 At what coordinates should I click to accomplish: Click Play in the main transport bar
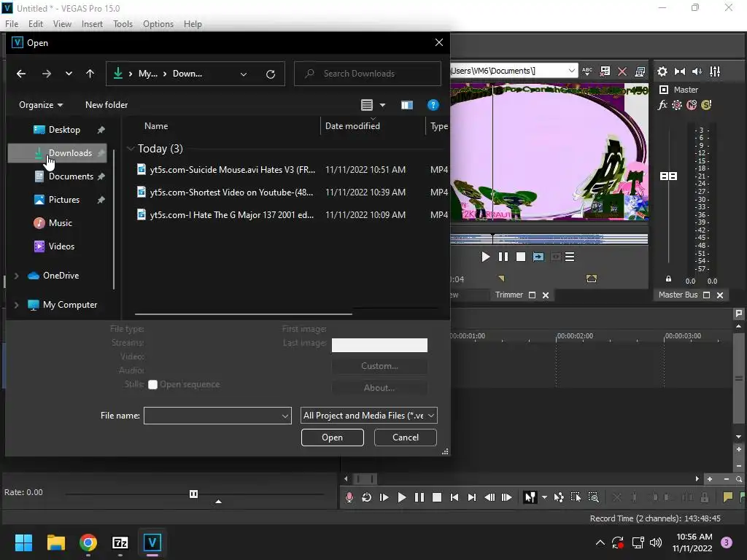tap(402, 497)
